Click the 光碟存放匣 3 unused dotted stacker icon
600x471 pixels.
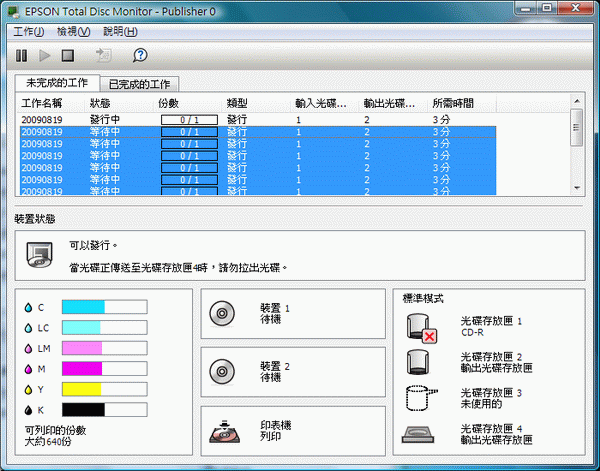(421, 398)
